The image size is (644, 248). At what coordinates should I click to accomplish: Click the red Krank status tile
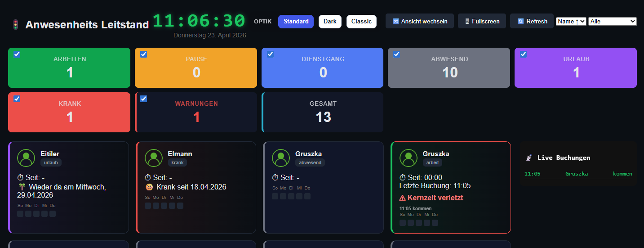[x=69, y=112]
